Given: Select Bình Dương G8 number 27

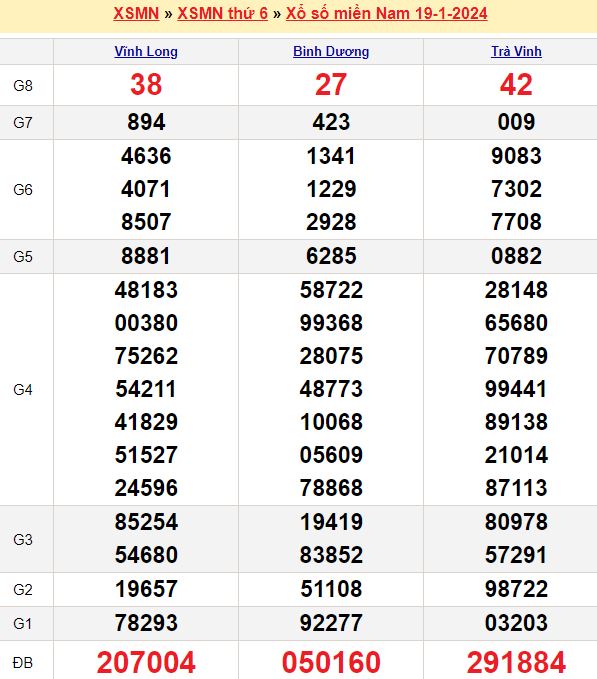Looking at the screenshot, I should pyautogui.click(x=331, y=84).
